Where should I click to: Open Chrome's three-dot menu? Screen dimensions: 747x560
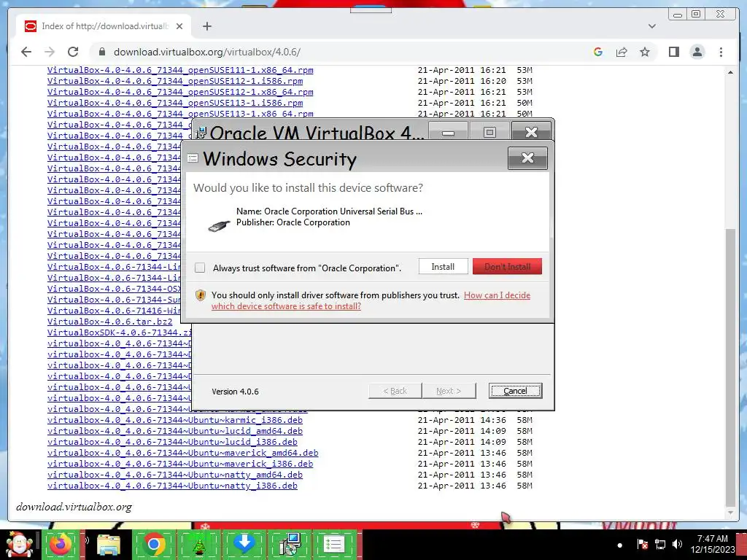(x=721, y=52)
